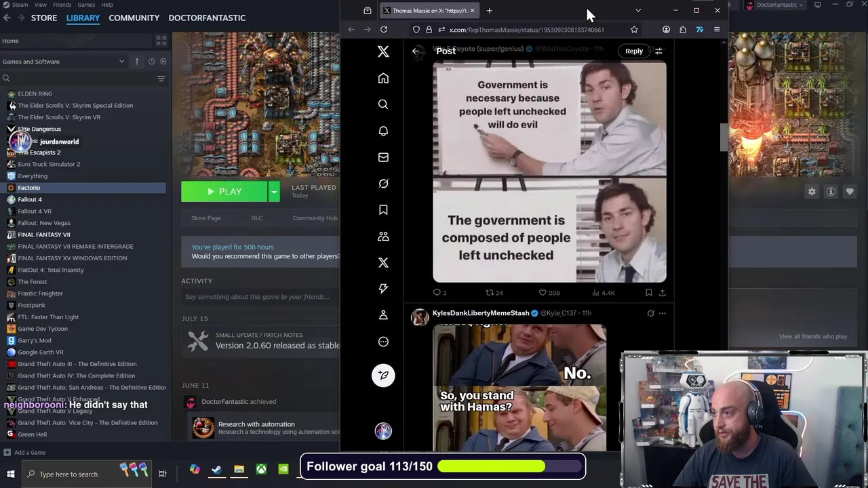The image size is (868, 488).
Task: Select Fallout 4 in the library list
Action: click(x=30, y=199)
